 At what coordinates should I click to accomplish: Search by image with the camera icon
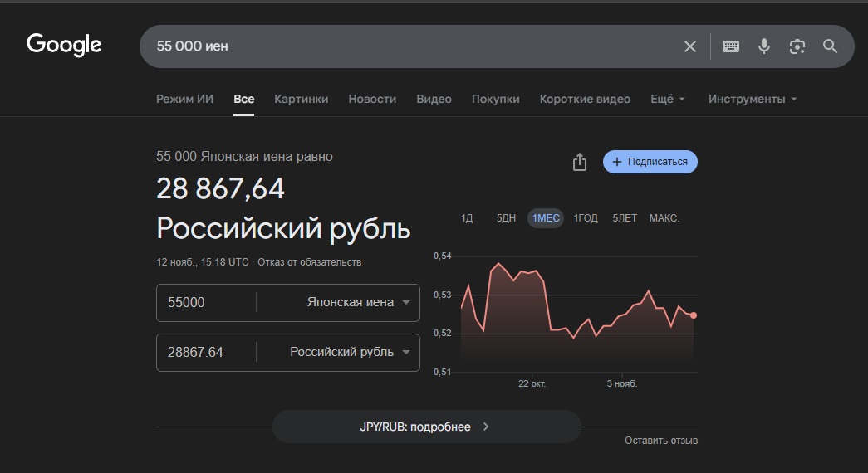point(797,46)
